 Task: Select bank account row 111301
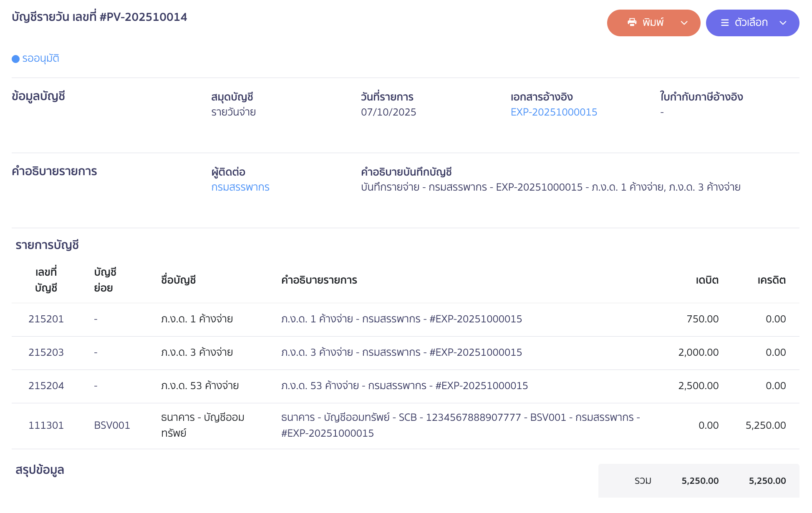[x=46, y=425]
